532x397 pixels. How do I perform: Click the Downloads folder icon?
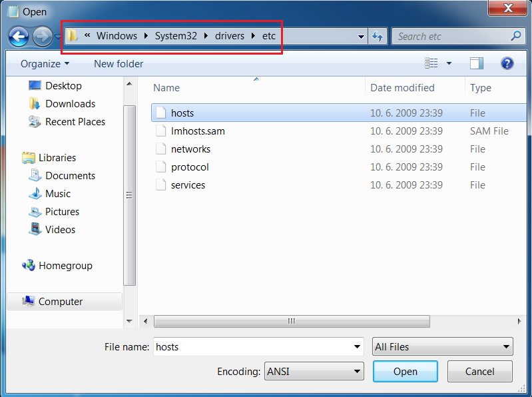point(35,103)
